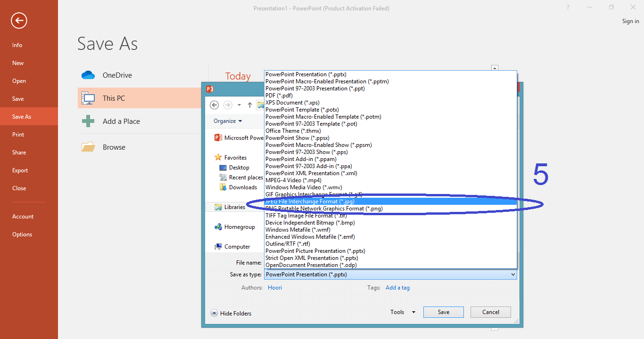Choose PDF (*.pdf) from type list

click(279, 96)
